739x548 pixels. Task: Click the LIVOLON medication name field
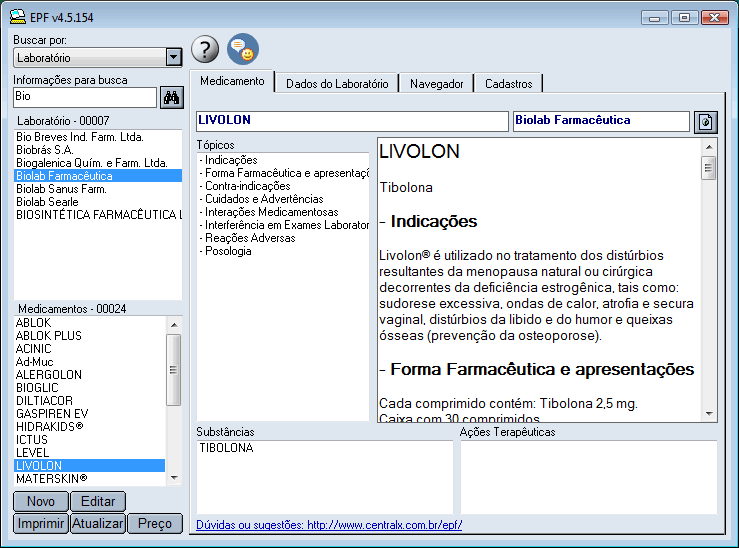[x=352, y=122]
